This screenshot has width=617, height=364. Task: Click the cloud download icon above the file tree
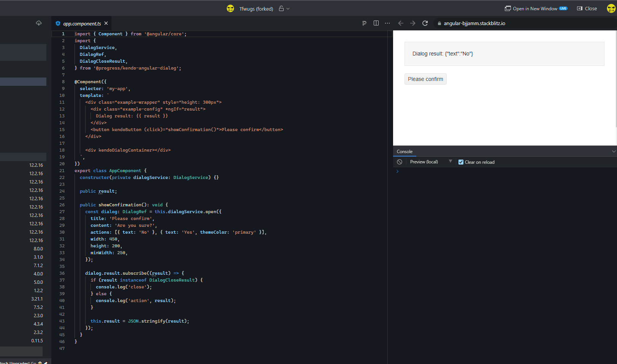coord(38,23)
